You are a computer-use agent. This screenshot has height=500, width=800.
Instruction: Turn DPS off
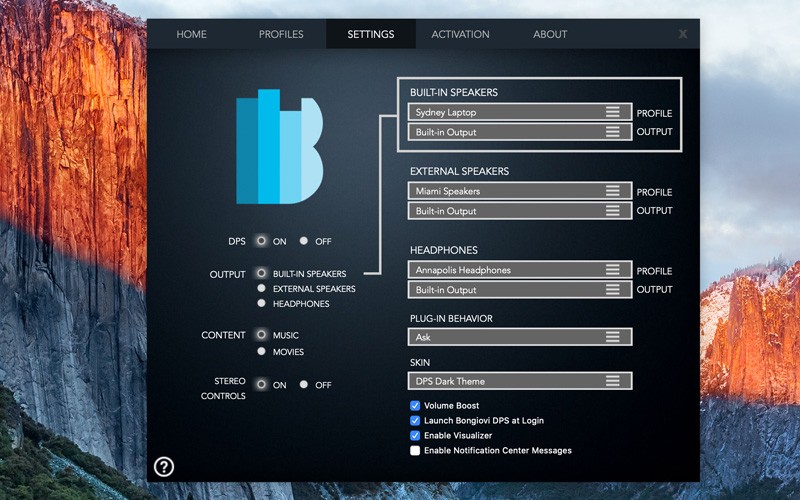click(x=304, y=240)
